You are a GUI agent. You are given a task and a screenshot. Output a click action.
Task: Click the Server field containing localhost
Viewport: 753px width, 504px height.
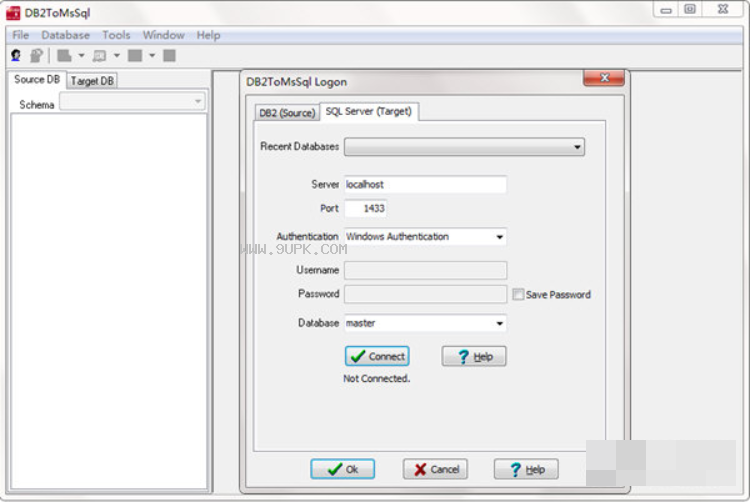(x=425, y=184)
